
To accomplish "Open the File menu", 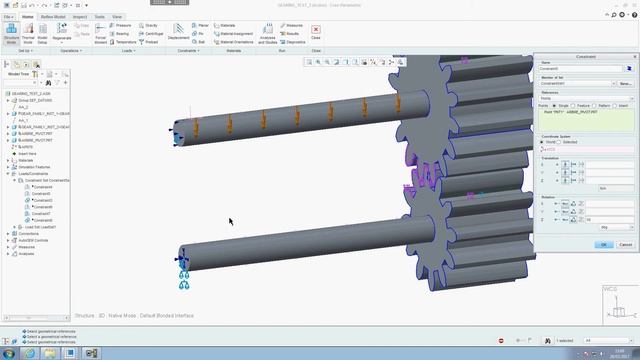I will [x=8, y=17].
